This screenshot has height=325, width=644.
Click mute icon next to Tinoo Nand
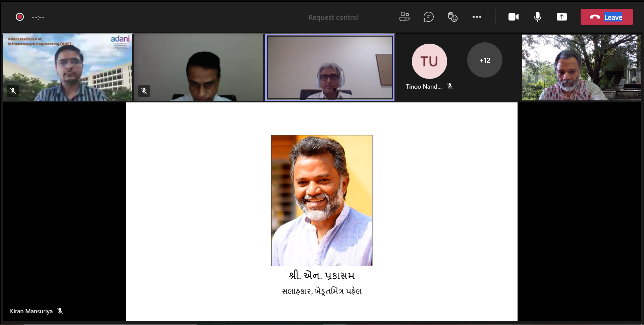click(x=450, y=87)
